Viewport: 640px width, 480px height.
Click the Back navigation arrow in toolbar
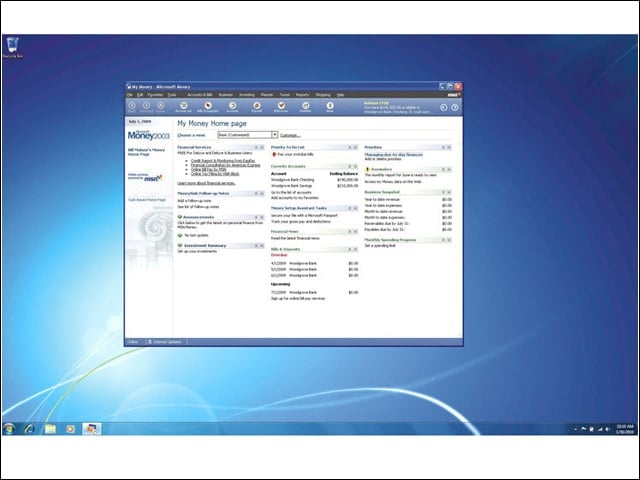[x=132, y=106]
